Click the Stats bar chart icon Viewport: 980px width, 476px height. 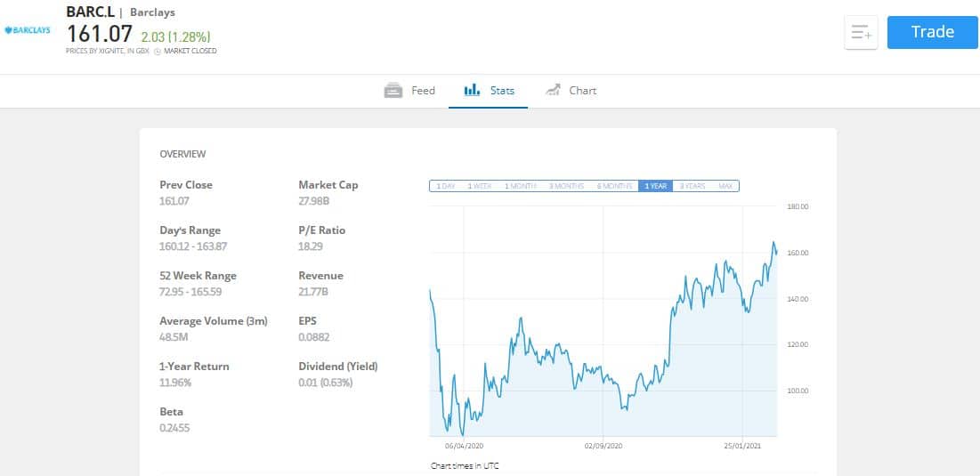click(472, 90)
